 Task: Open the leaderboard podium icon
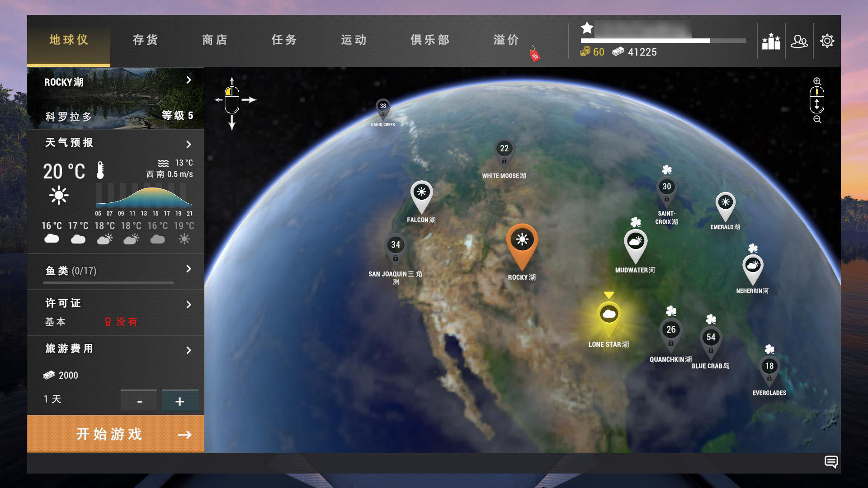(x=771, y=41)
